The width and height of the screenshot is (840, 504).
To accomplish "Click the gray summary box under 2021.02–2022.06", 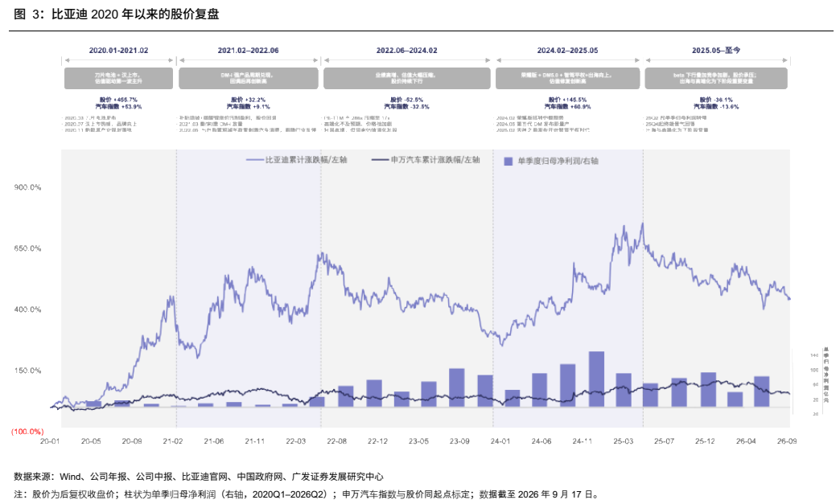I will [248, 78].
